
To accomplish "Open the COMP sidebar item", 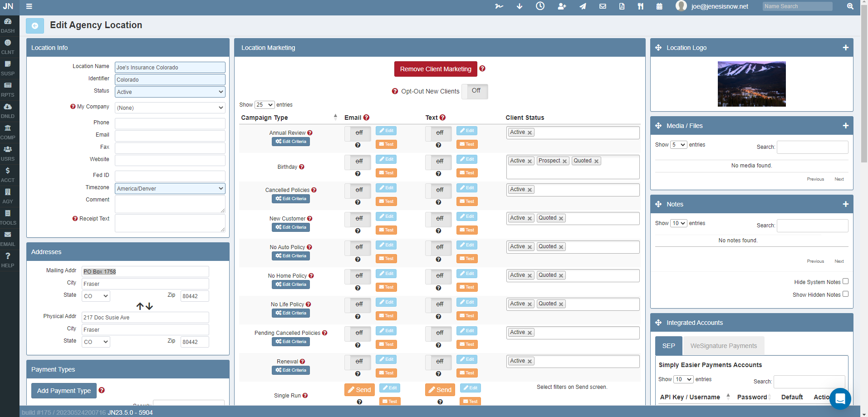I will (x=8, y=132).
